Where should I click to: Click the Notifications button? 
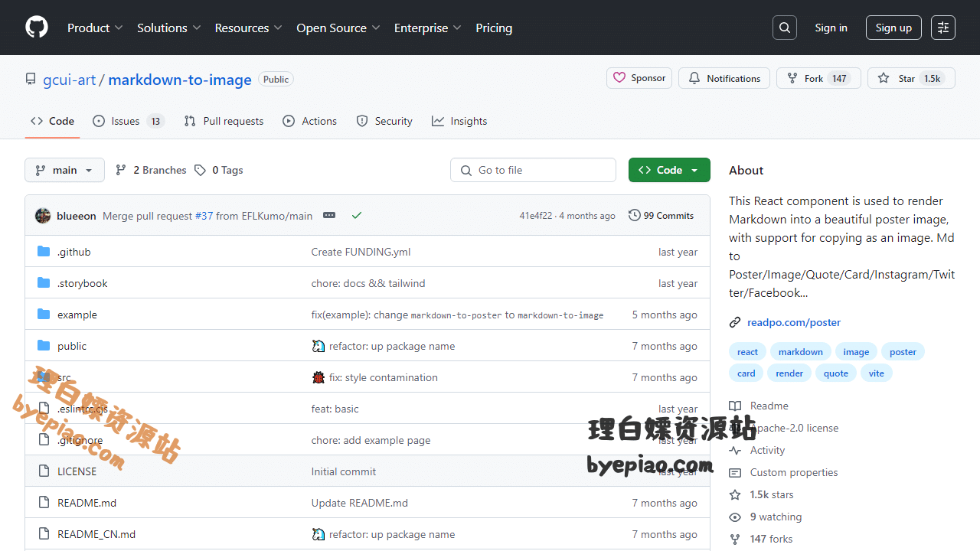click(x=724, y=78)
